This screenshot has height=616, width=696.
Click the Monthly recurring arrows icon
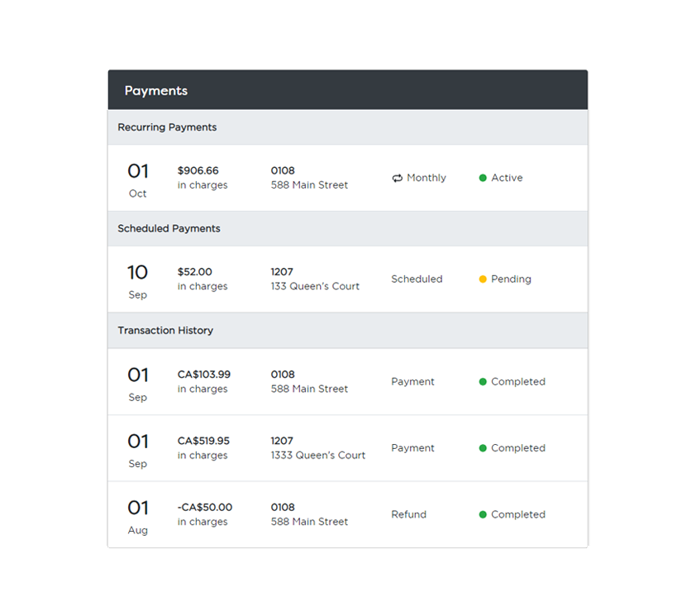(x=398, y=177)
